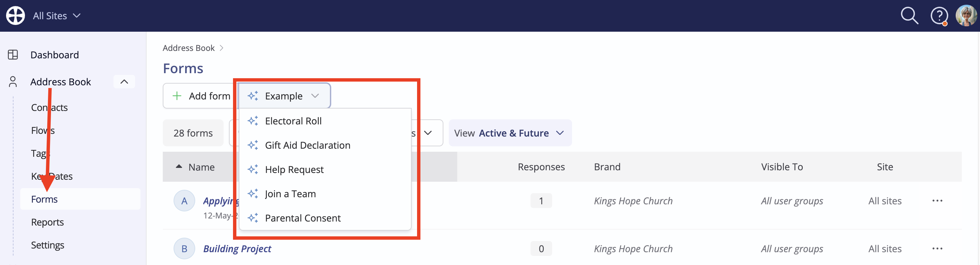Image resolution: width=980 pixels, height=265 pixels.
Task: Click All user groups in the Applying row
Action: click(x=792, y=201)
